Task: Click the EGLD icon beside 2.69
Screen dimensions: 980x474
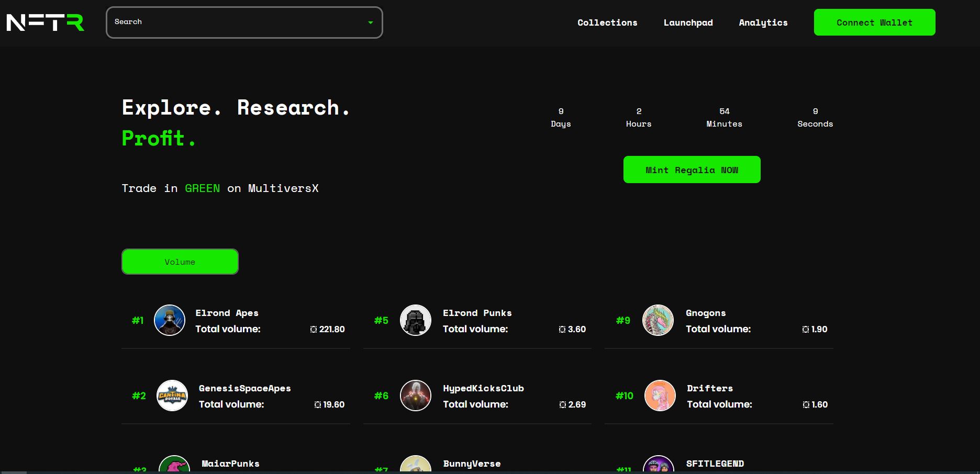Action: click(563, 405)
